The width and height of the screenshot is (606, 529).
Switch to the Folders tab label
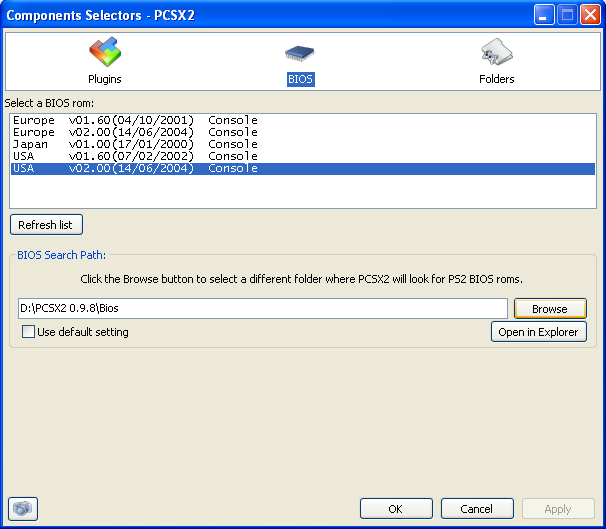tap(497, 79)
